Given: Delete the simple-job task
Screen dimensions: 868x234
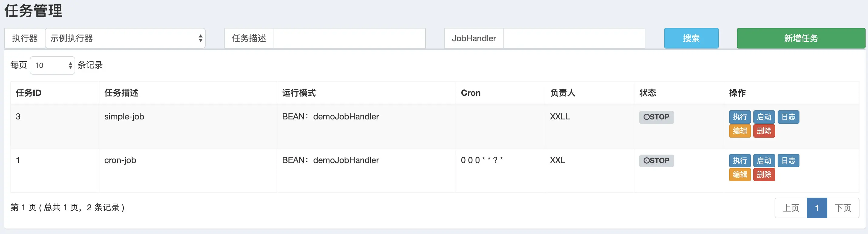Looking at the screenshot, I should pyautogui.click(x=764, y=131).
